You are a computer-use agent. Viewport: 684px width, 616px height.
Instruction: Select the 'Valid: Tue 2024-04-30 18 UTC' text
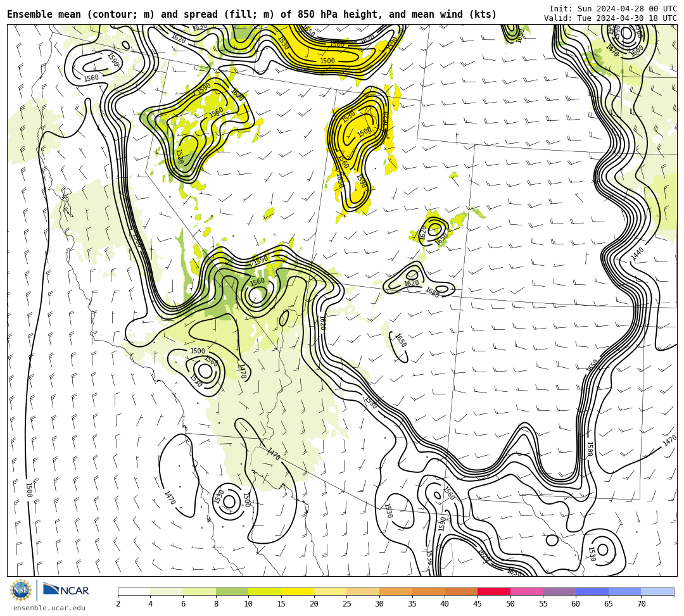point(611,18)
